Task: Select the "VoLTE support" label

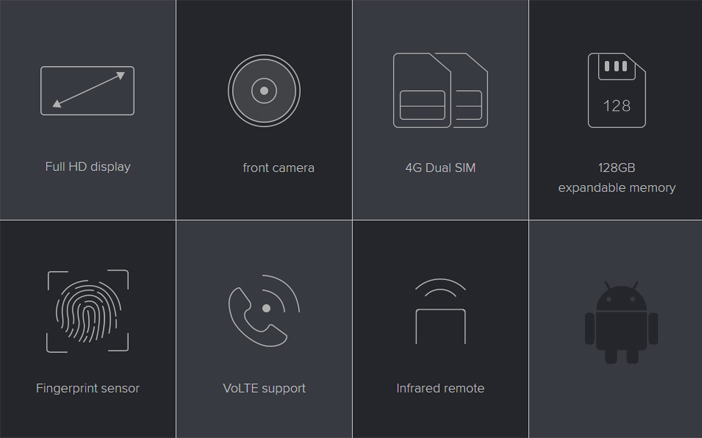Action: [x=264, y=388]
